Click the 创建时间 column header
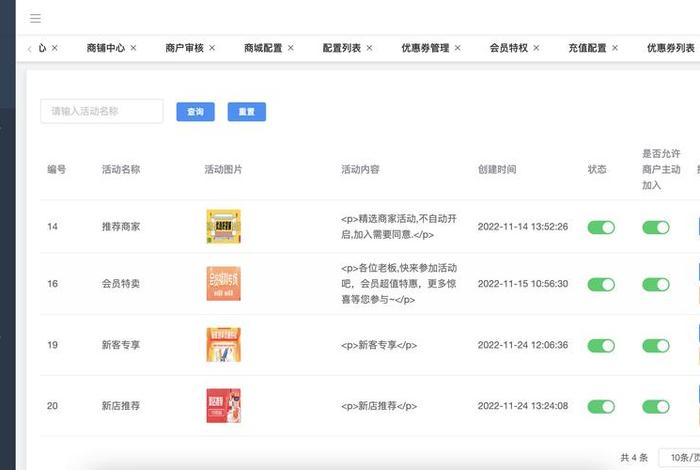The height and width of the screenshot is (470, 700). click(x=497, y=169)
